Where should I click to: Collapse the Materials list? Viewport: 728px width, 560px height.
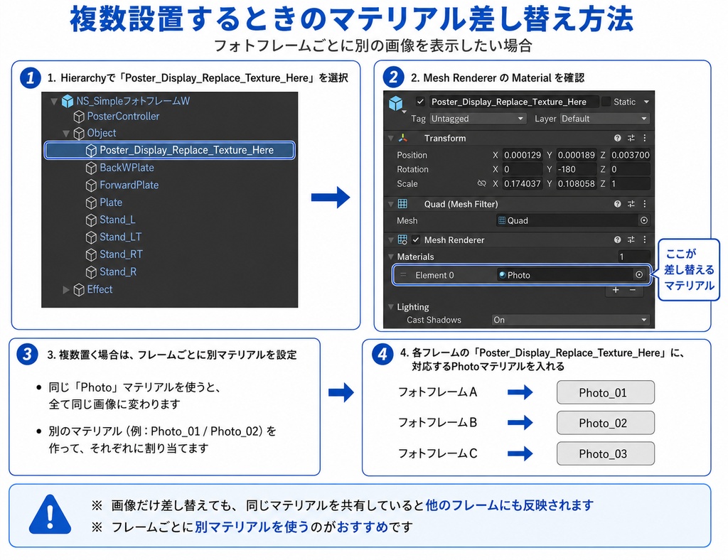pos(391,257)
